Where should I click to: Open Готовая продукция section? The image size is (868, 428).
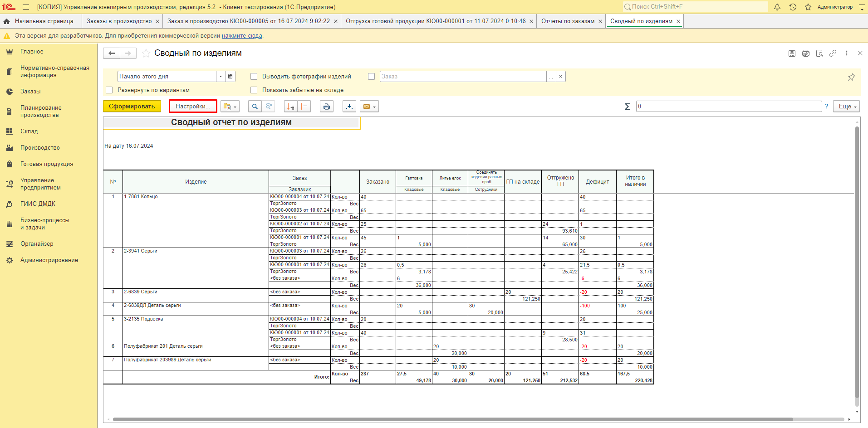click(x=47, y=164)
